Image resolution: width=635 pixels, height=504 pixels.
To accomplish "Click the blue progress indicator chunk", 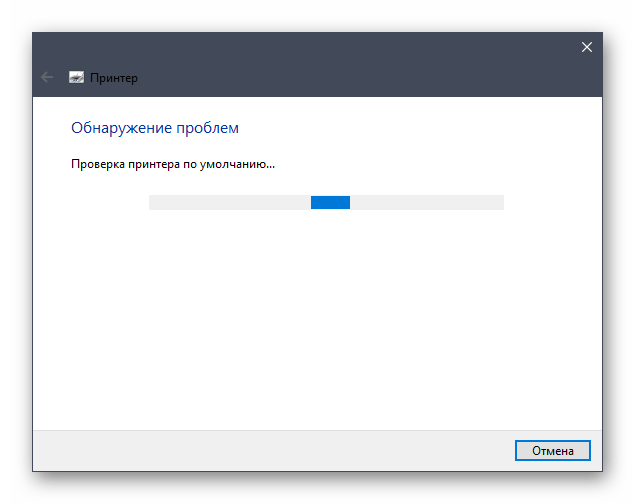I will (330, 202).
